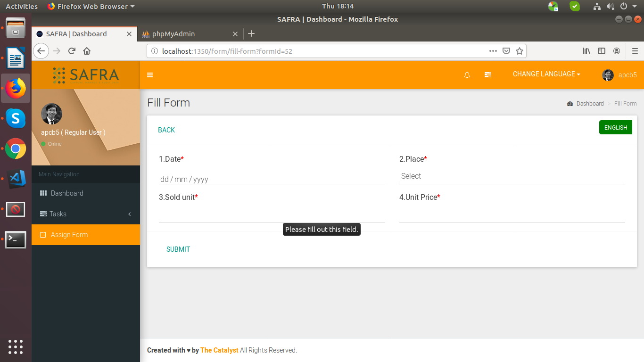The height and width of the screenshot is (362, 644).
Task: Click the Unit Price input field
Action: click(x=512, y=214)
